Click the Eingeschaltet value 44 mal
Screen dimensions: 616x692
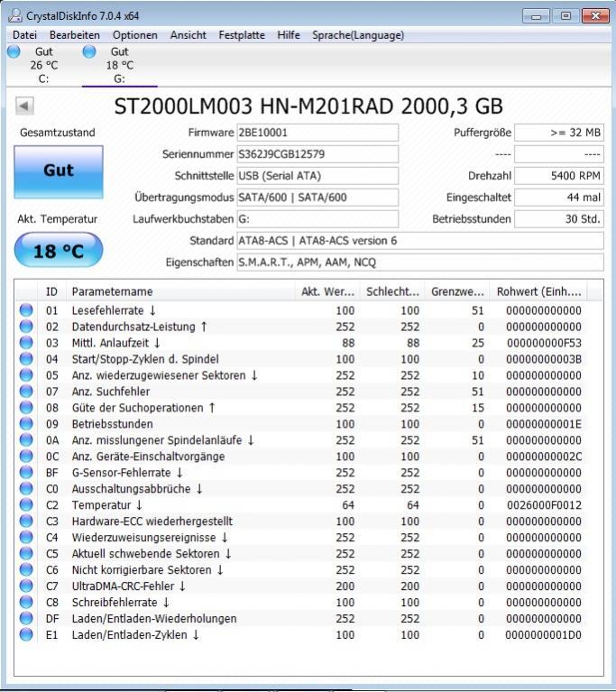(559, 198)
